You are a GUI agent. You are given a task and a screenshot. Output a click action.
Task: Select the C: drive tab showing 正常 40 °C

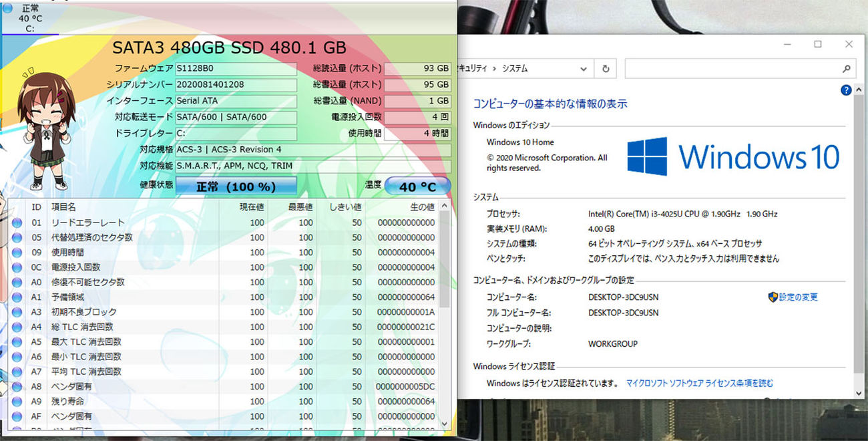coord(29,18)
